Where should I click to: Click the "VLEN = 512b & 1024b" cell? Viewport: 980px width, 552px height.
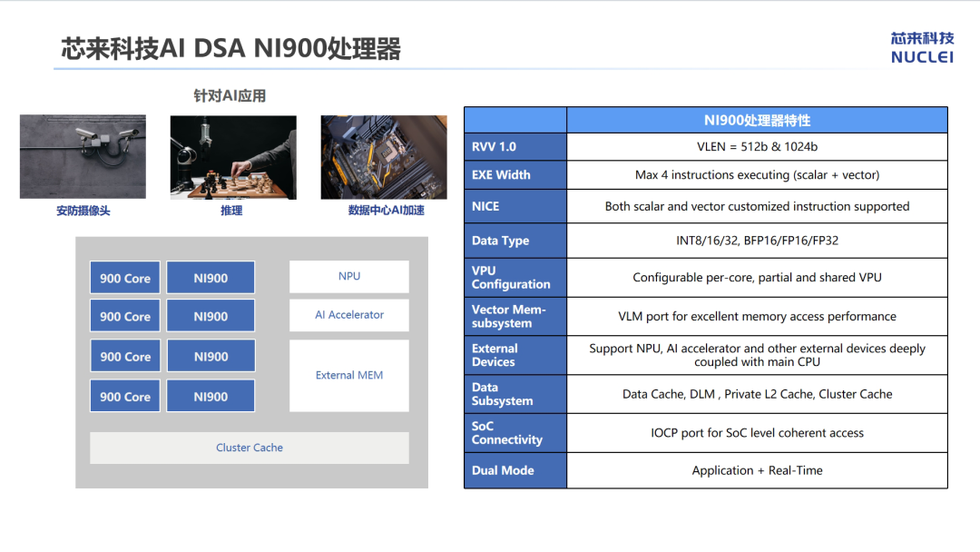pyautogui.click(x=757, y=147)
